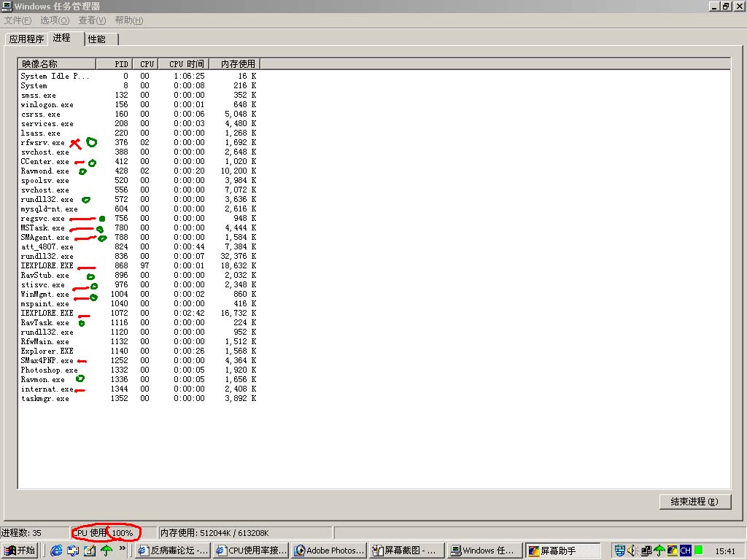Screen dimensions: 747x560
Task: Select the smss.exe process row
Action: (139, 96)
